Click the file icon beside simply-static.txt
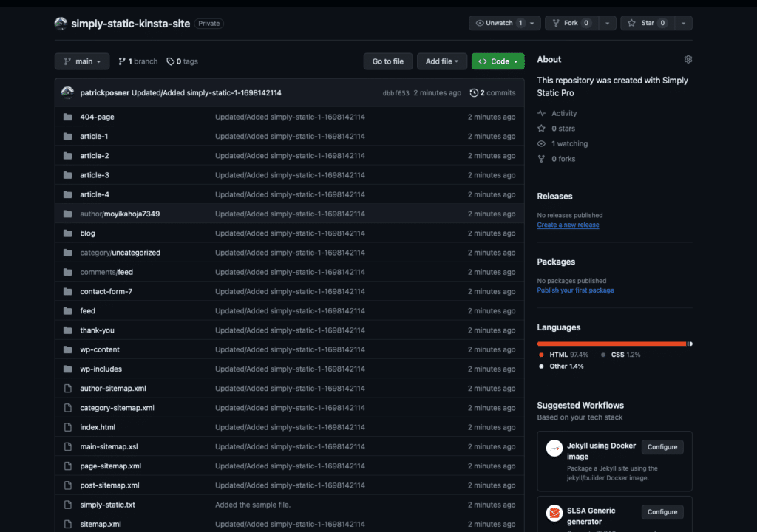The width and height of the screenshot is (757, 532). pyautogui.click(x=68, y=505)
